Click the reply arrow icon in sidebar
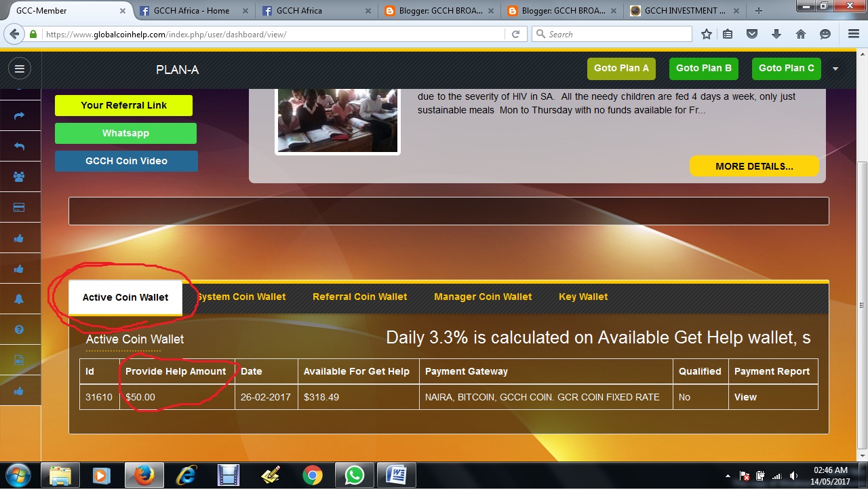The width and height of the screenshot is (868, 490). 20,146
